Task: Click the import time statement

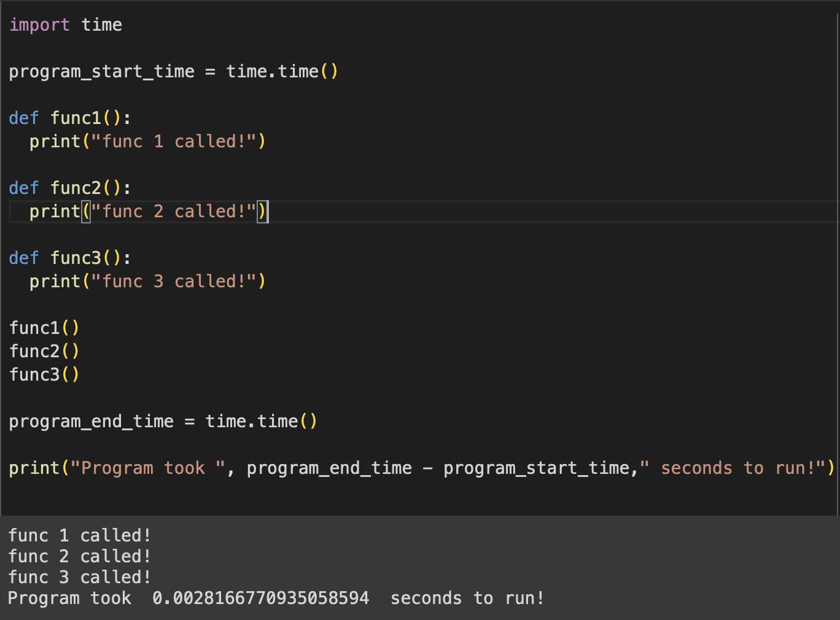Action: (66, 25)
